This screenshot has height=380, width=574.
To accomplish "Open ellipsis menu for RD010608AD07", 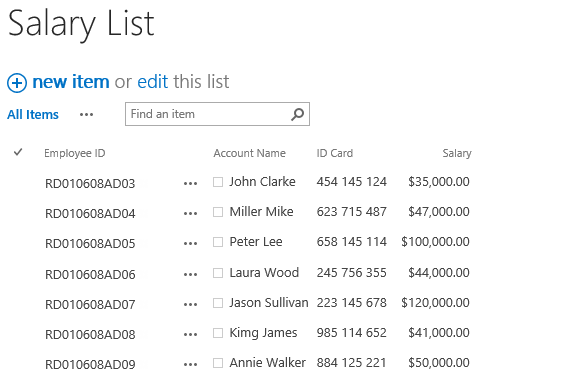I will pos(190,304).
